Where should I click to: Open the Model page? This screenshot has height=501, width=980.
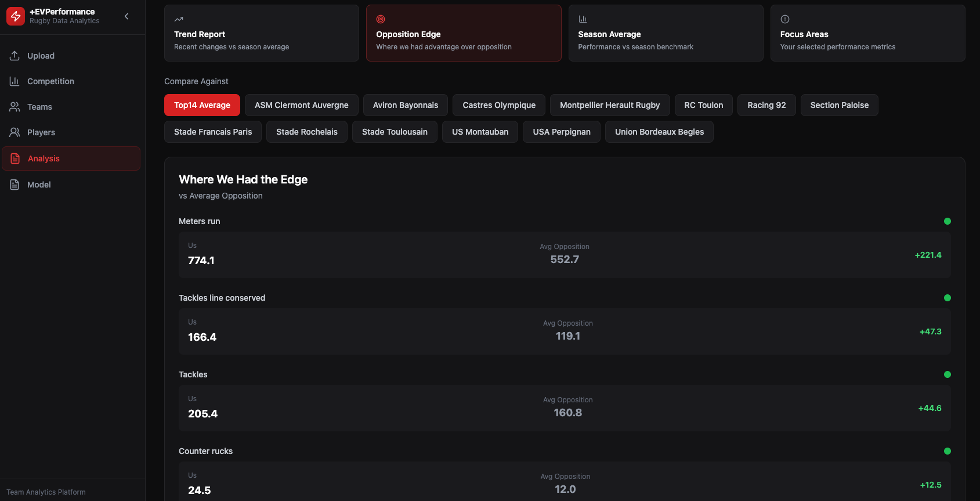71,185
